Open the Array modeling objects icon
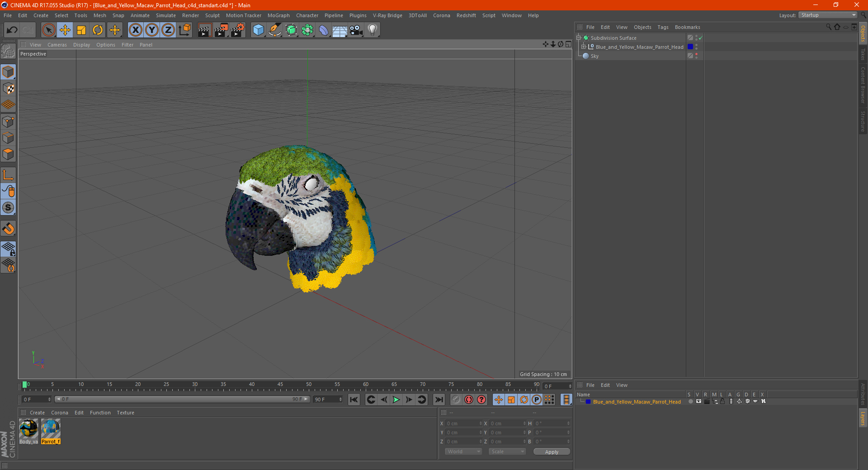 click(307, 30)
